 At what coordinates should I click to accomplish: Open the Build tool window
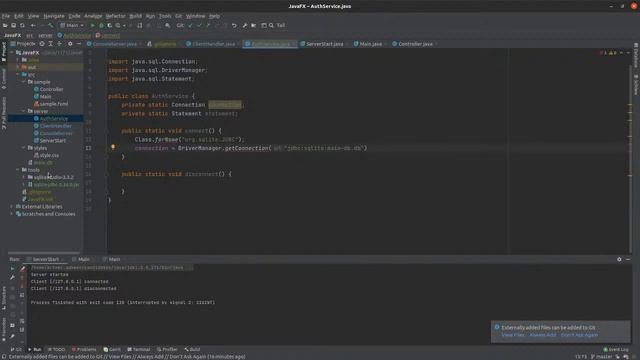click(192, 349)
